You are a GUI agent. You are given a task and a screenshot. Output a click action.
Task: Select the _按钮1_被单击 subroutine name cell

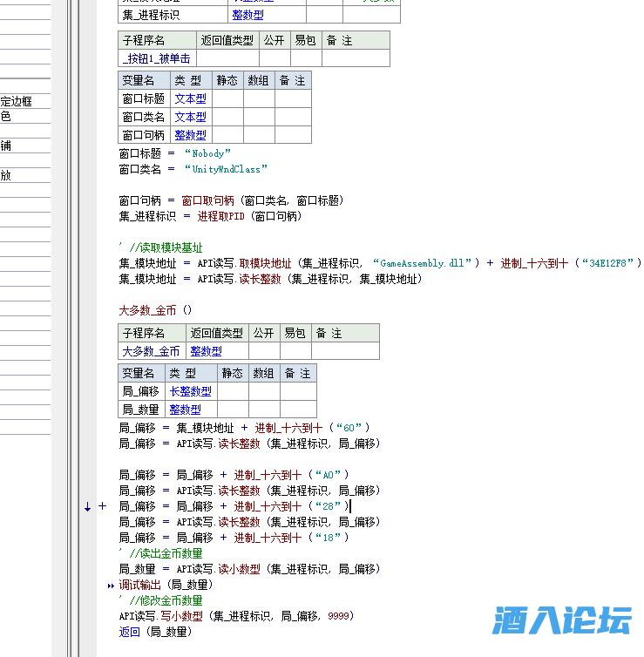tap(157, 58)
